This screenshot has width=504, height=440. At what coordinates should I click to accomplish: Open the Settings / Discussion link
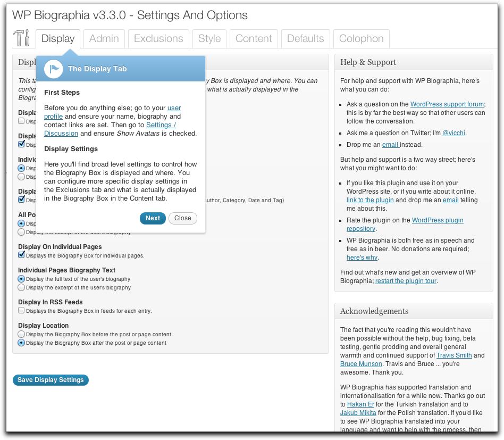click(x=161, y=125)
